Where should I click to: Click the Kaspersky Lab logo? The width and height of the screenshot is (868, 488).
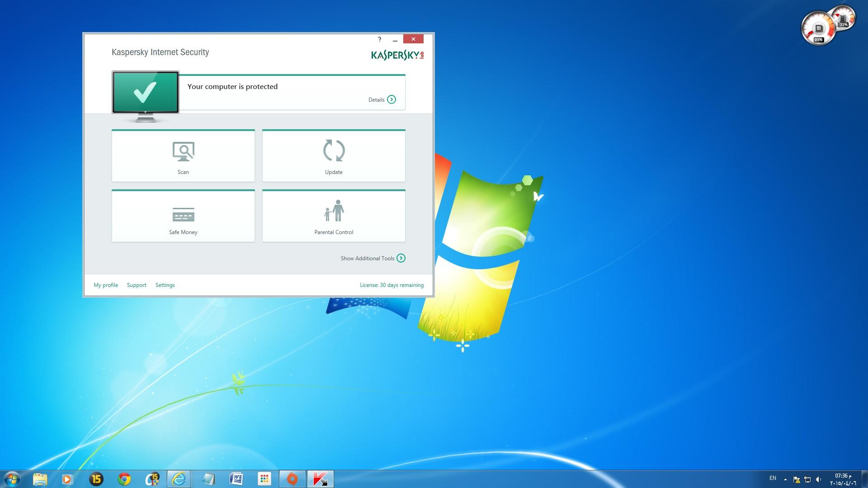(x=397, y=55)
